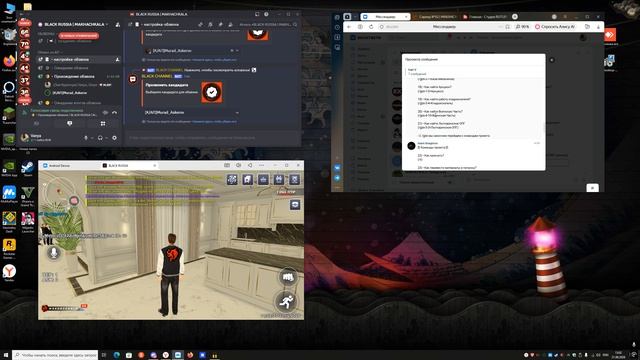The width and height of the screenshot is (640, 360).
Task: Open third top-row game icon
Action: coord(263,179)
